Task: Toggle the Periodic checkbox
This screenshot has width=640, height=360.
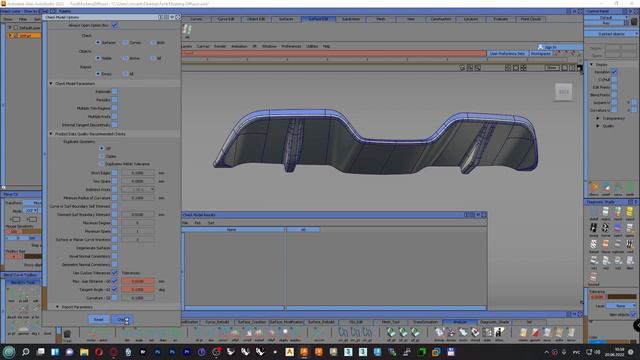Action: [x=114, y=100]
